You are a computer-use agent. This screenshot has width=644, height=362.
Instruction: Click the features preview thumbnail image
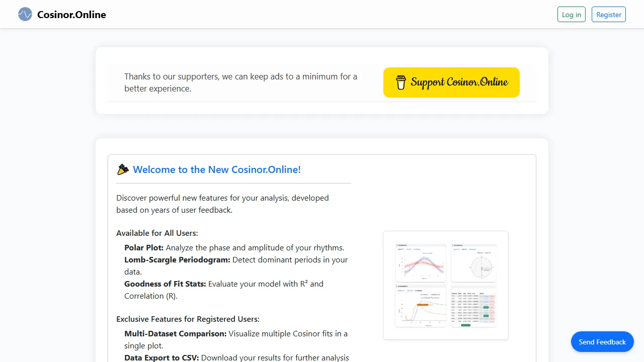445,285
